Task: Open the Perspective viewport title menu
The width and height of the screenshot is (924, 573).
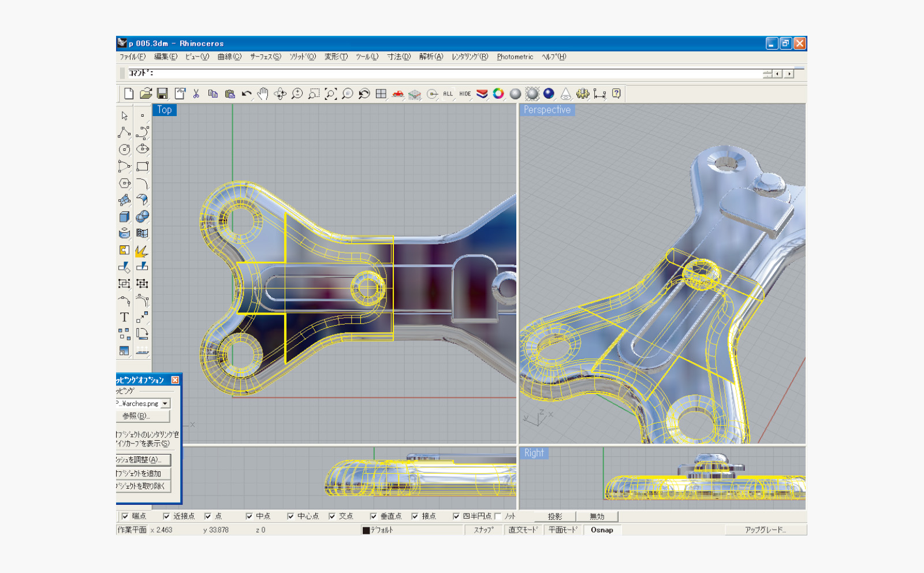Action: coord(546,110)
